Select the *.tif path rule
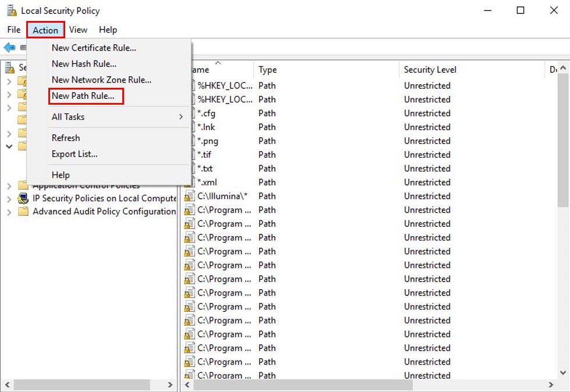 204,155
